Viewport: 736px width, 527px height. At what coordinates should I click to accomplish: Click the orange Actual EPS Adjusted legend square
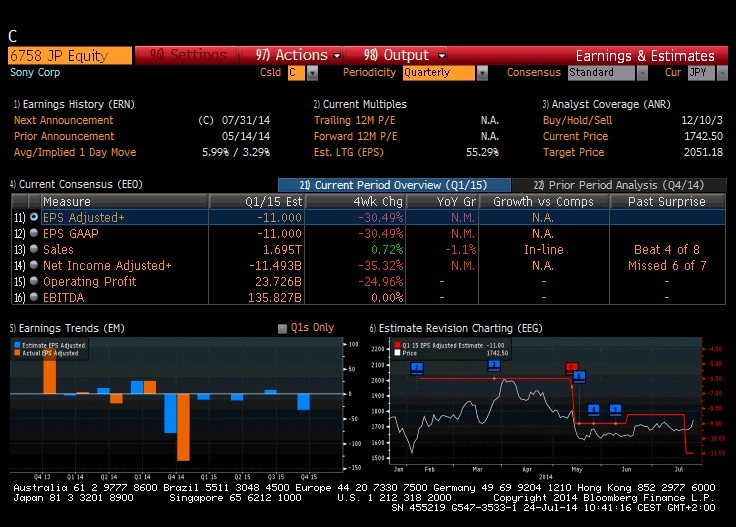coord(17,353)
